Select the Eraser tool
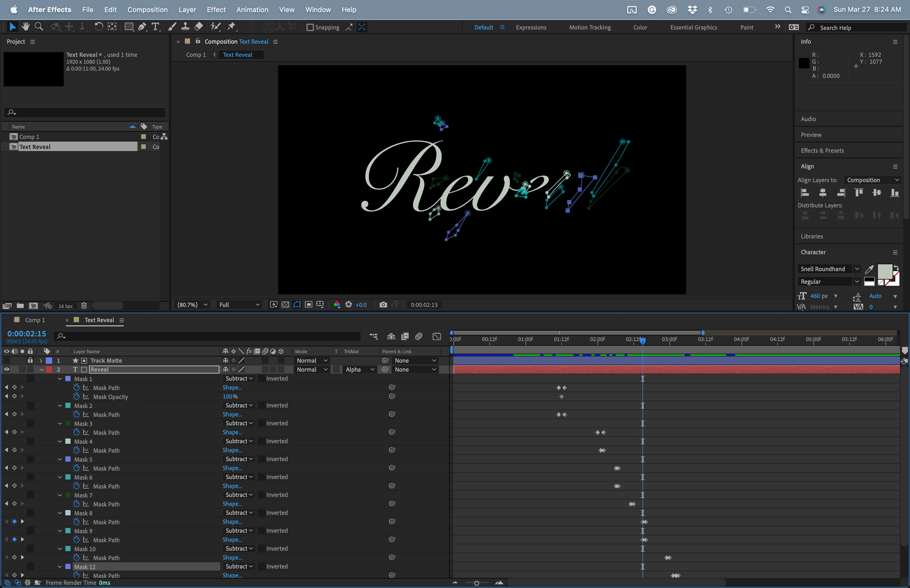910x588 pixels. (x=199, y=27)
